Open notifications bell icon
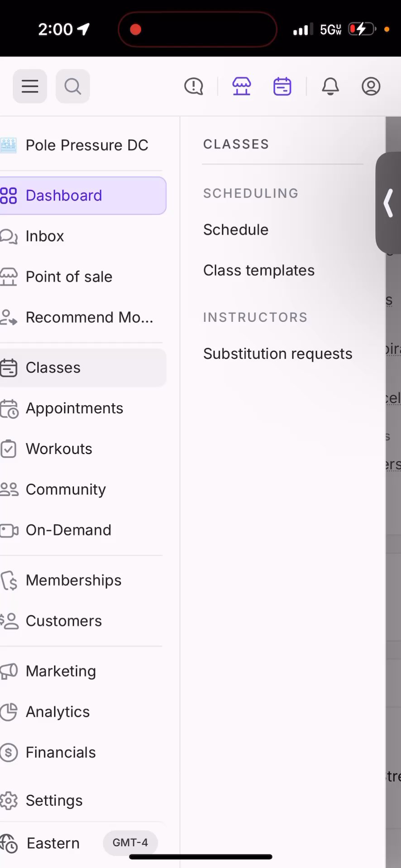Image resolution: width=401 pixels, height=868 pixels. click(330, 86)
